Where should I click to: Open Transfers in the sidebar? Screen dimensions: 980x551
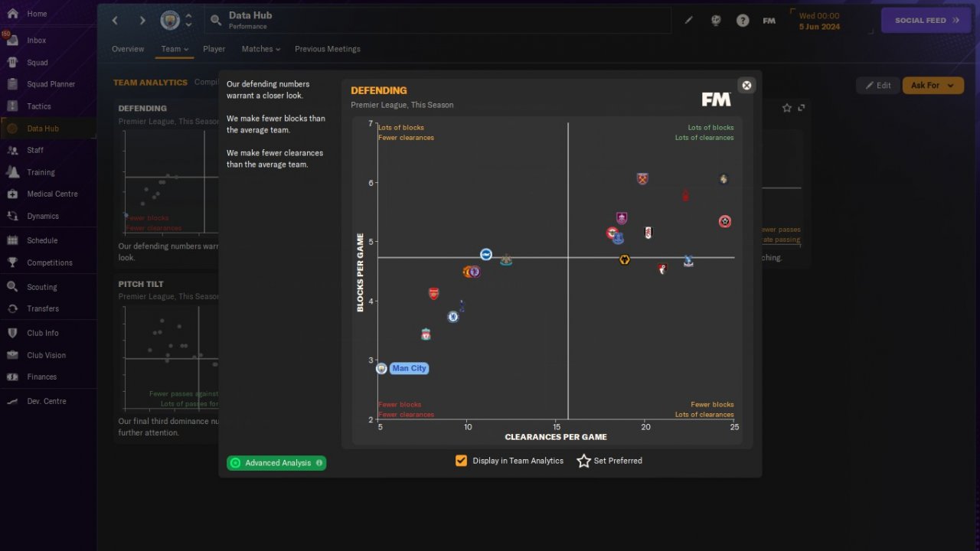point(43,308)
